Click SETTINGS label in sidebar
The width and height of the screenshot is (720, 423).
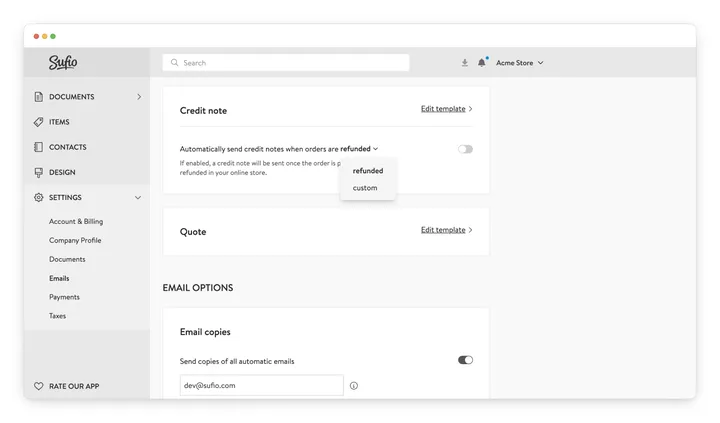click(65, 197)
